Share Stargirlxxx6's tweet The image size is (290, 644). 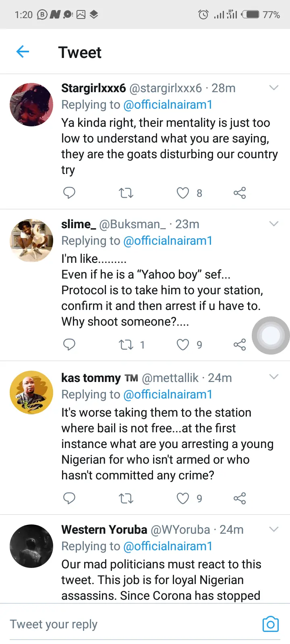tap(240, 193)
